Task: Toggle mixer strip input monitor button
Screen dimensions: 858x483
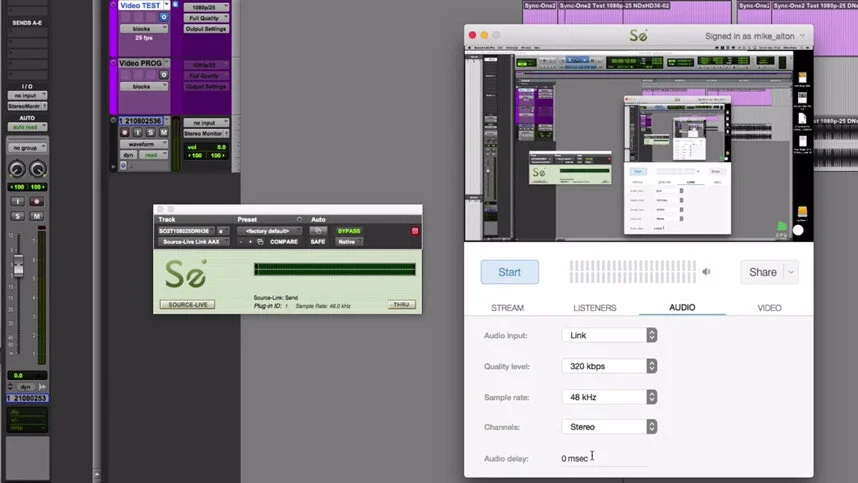Action: point(18,201)
